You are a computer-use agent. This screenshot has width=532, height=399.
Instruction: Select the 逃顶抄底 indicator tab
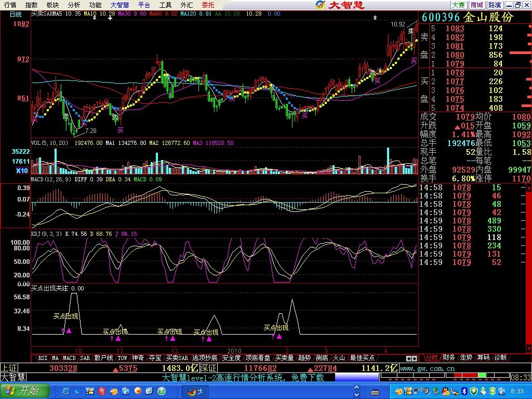(205, 358)
